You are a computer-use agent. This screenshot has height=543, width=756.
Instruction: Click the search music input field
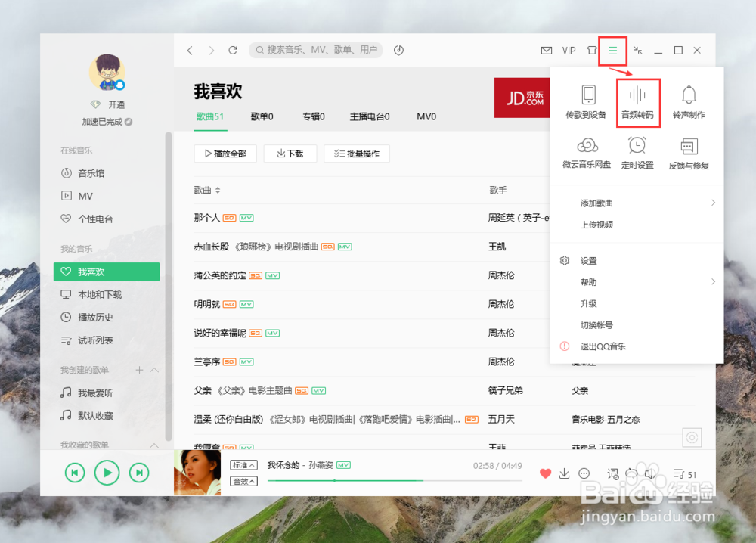(x=316, y=50)
